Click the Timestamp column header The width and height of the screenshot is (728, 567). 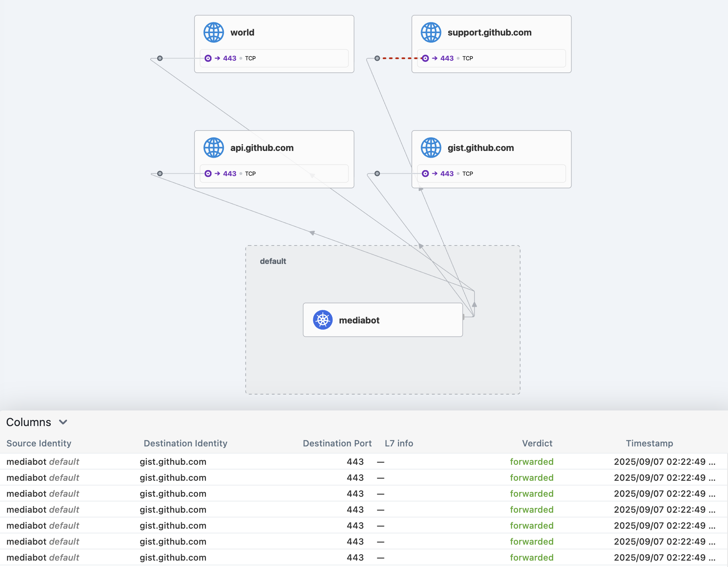649,443
